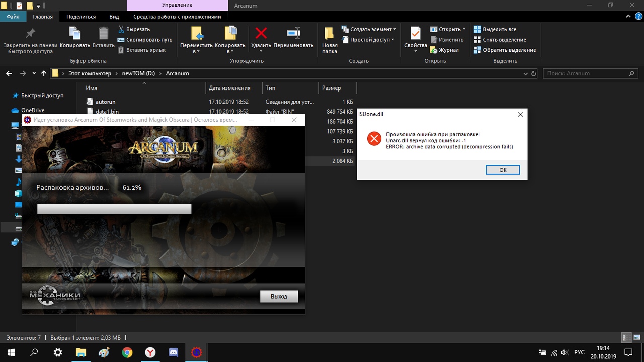
Task: Select Вырезать scissors command
Action: [134, 30]
